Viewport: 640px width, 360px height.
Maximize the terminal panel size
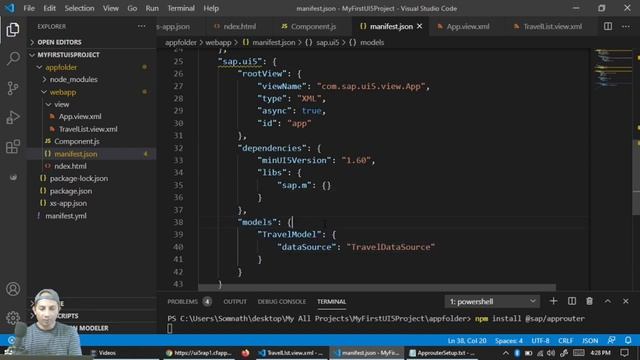[608, 301]
